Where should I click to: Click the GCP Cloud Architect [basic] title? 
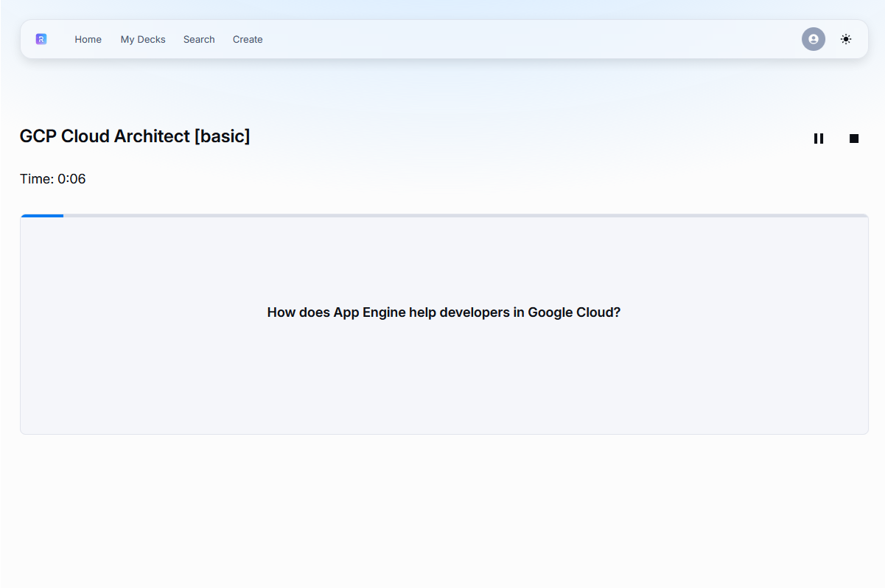pyautogui.click(x=135, y=136)
